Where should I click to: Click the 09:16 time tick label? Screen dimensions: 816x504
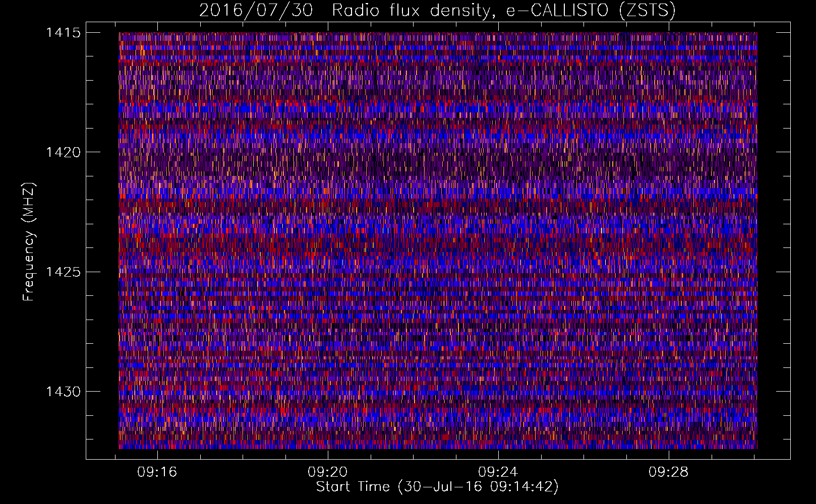click(157, 472)
